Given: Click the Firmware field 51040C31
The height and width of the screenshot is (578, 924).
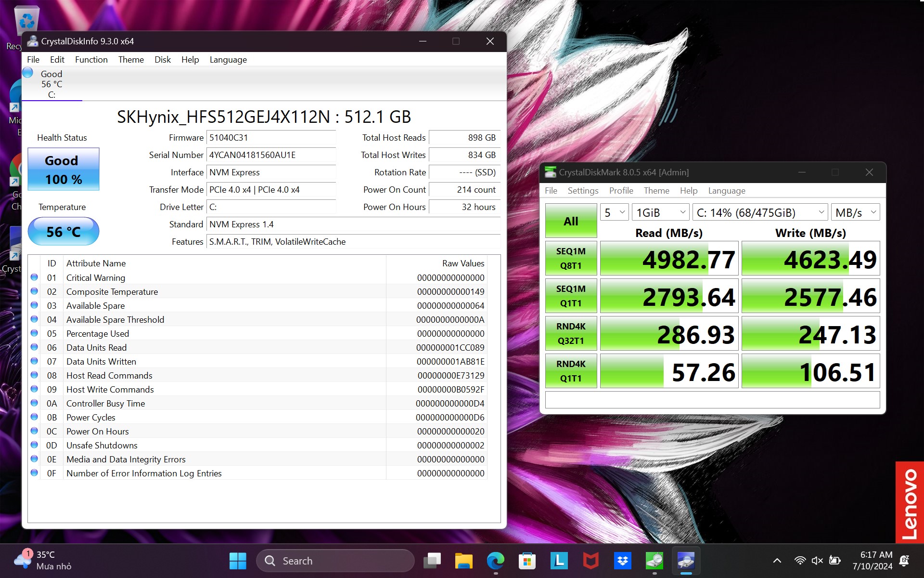Looking at the screenshot, I should tap(271, 137).
